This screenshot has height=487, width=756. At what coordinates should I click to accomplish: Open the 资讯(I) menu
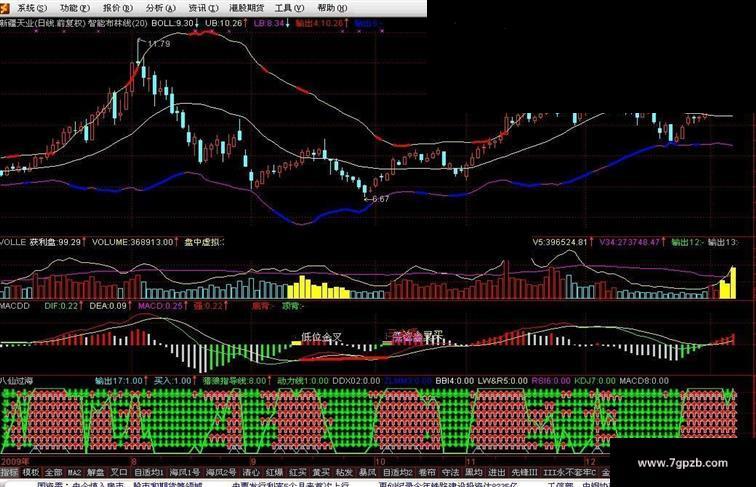click(x=203, y=8)
